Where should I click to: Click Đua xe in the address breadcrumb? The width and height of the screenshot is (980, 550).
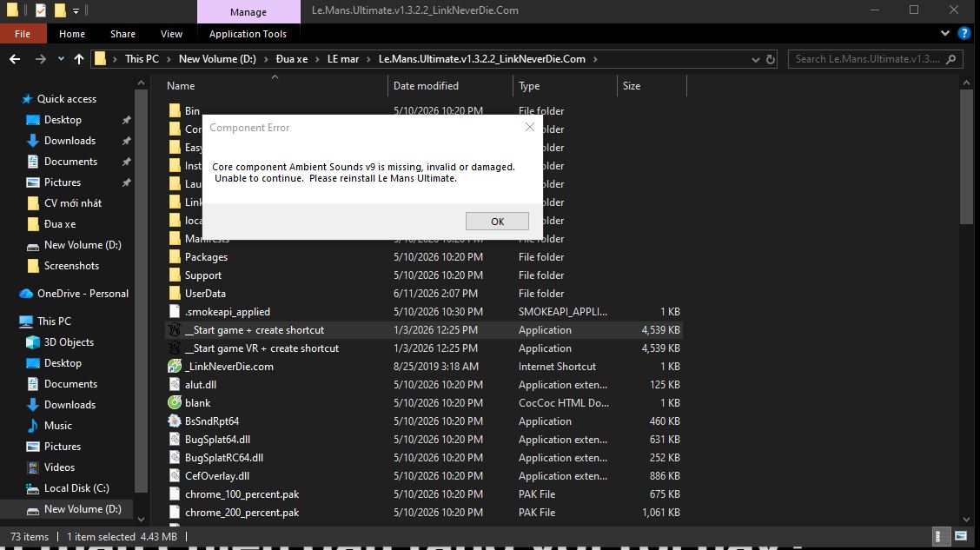point(292,59)
